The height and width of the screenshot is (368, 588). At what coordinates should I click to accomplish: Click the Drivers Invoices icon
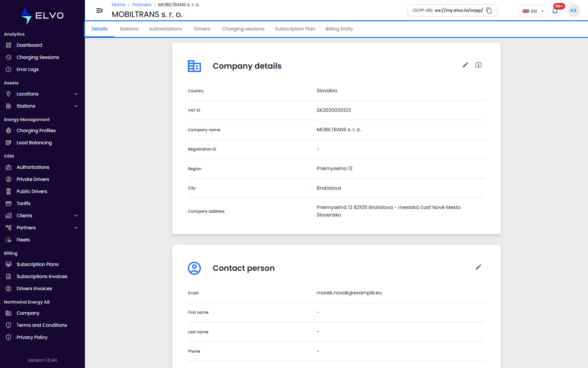[x=8, y=289]
